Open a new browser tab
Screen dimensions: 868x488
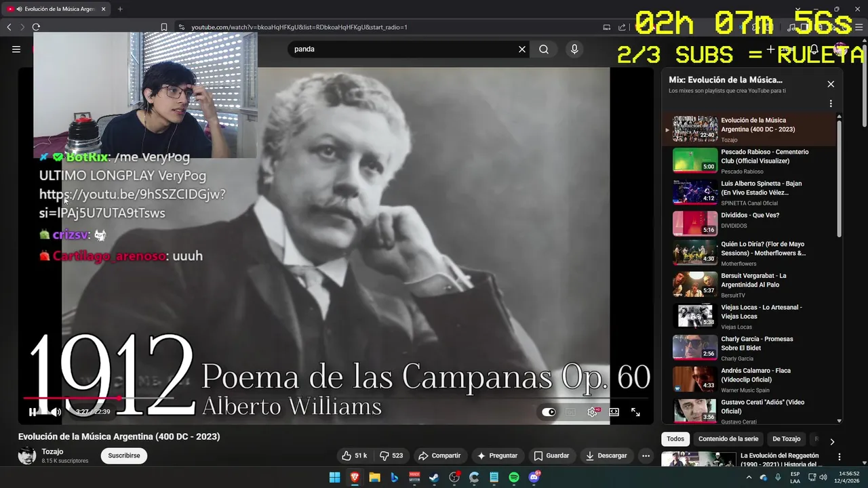coord(120,9)
